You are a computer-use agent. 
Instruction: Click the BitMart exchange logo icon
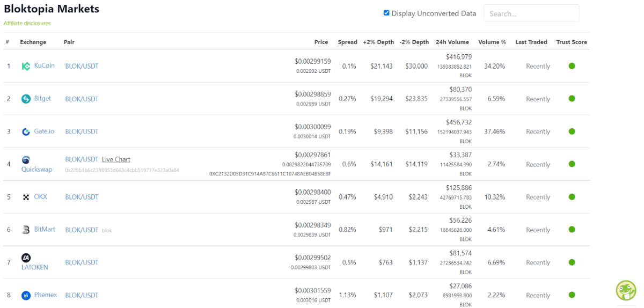click(x=26, y=230)
